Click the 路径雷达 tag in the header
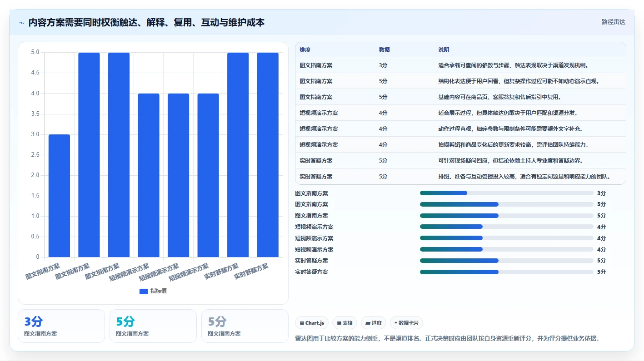 tap(613, 22)
